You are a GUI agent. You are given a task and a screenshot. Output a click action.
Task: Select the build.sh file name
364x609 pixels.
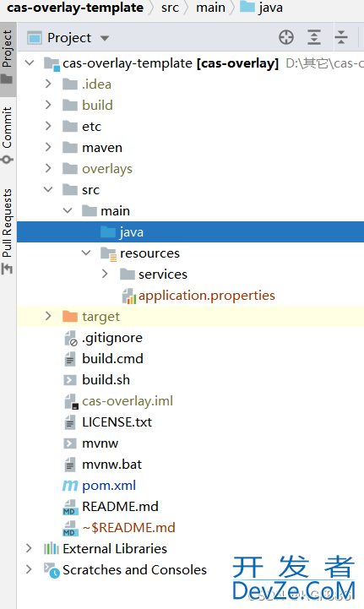[x=106, y=379]
